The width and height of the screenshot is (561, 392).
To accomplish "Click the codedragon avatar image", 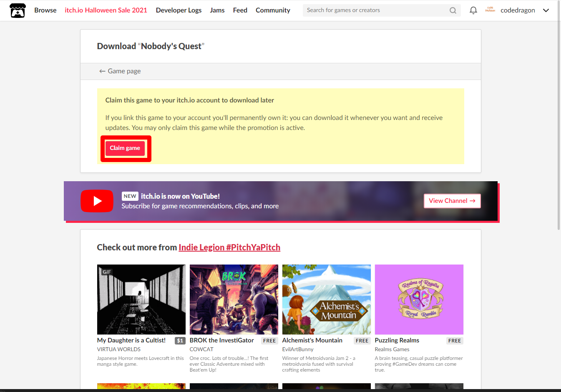I will (x=490, y=10).
